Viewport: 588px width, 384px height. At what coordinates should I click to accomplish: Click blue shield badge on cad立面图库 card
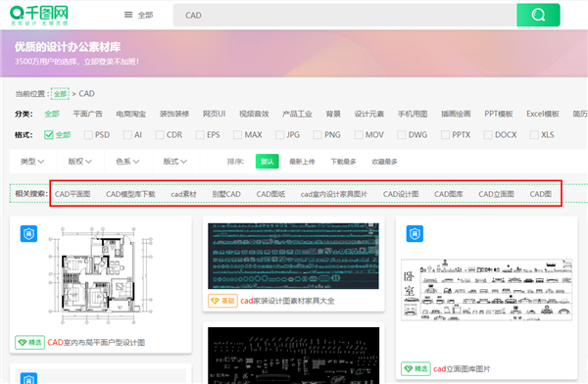(415, 233)
